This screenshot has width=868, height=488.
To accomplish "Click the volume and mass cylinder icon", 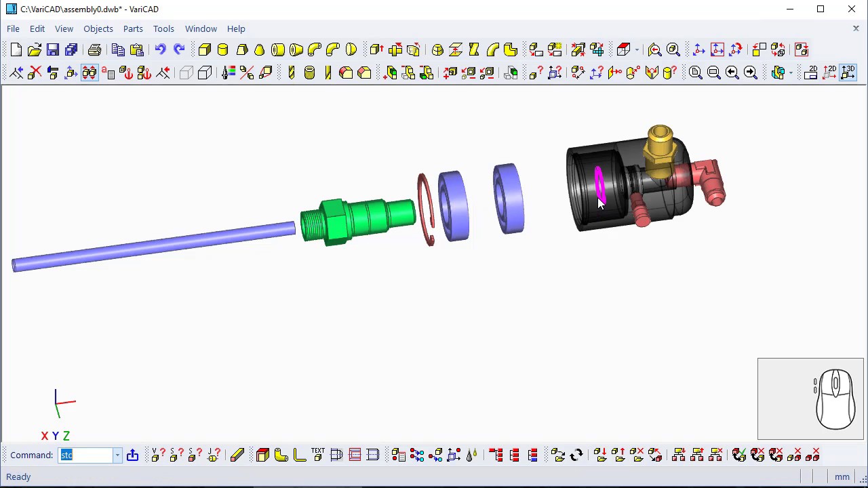I will [x=669, y=72].
